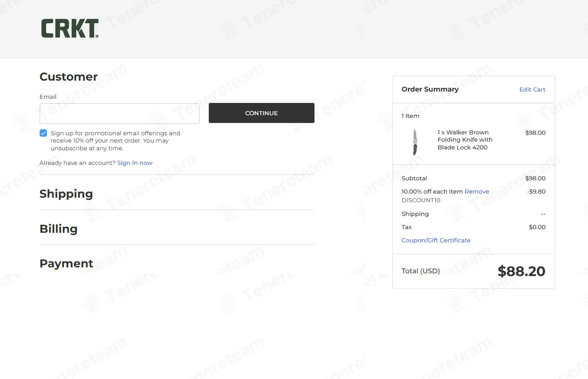Click the Order Summary heading

[x=430, y=89]
